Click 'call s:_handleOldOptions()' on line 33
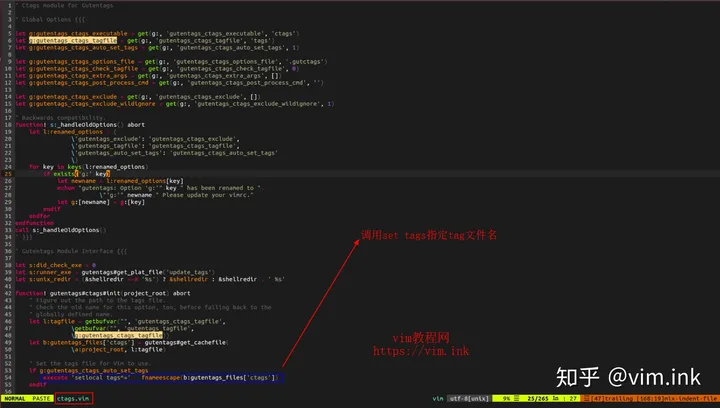This screenshot has height=408, width=720. tap(61, 230)
